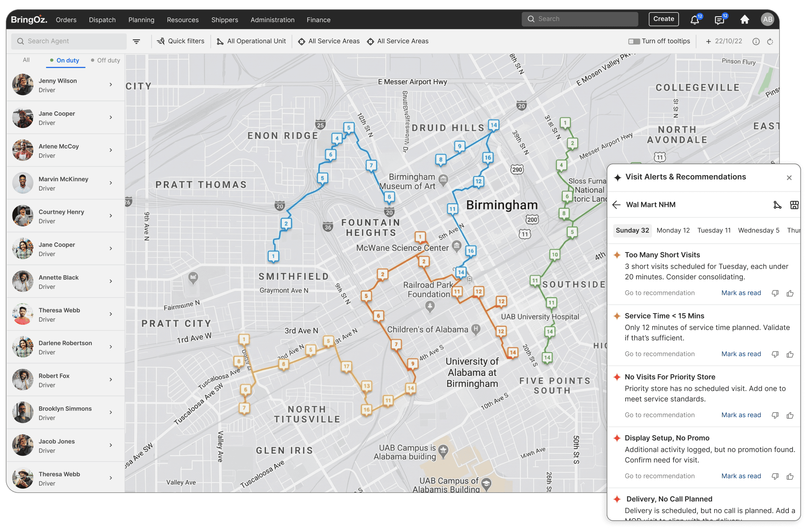Open the Finance menu

tap(319, 20)
